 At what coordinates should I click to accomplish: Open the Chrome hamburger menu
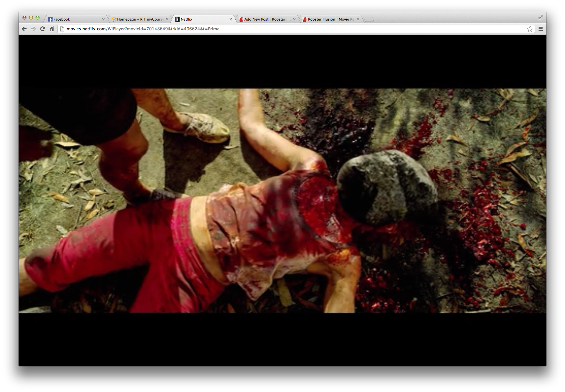pos(541,29)
